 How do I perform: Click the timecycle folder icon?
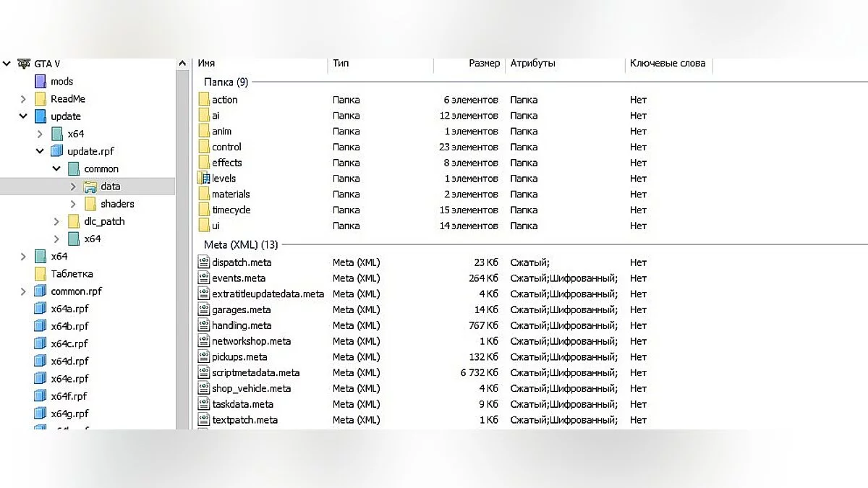[204, 210]
